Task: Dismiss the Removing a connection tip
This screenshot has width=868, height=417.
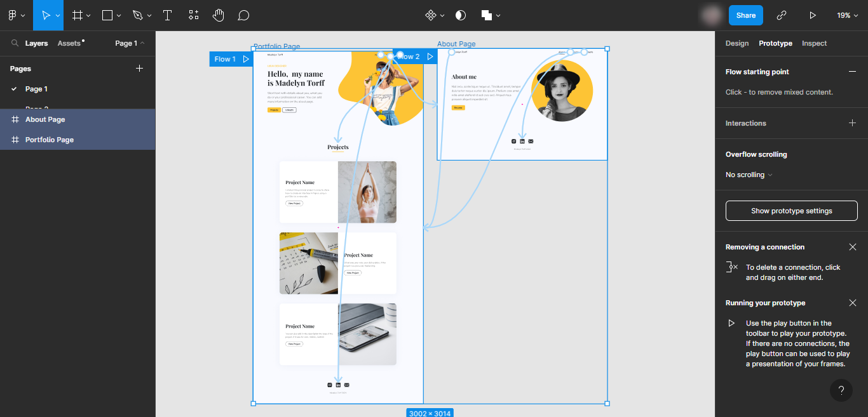Action: 853,247
